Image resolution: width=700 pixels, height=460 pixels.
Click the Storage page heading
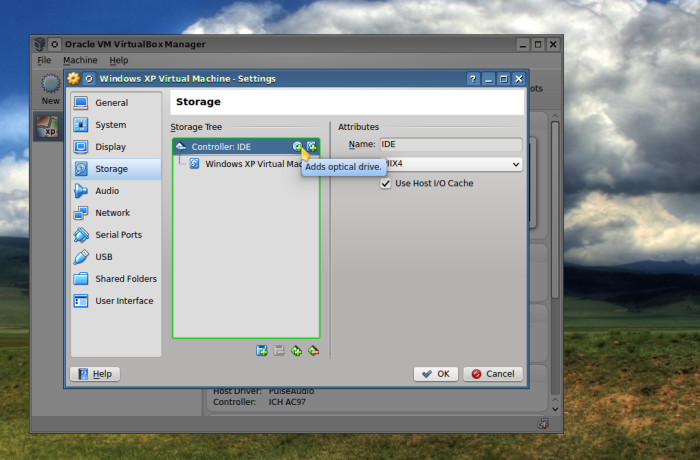(198, 102)
